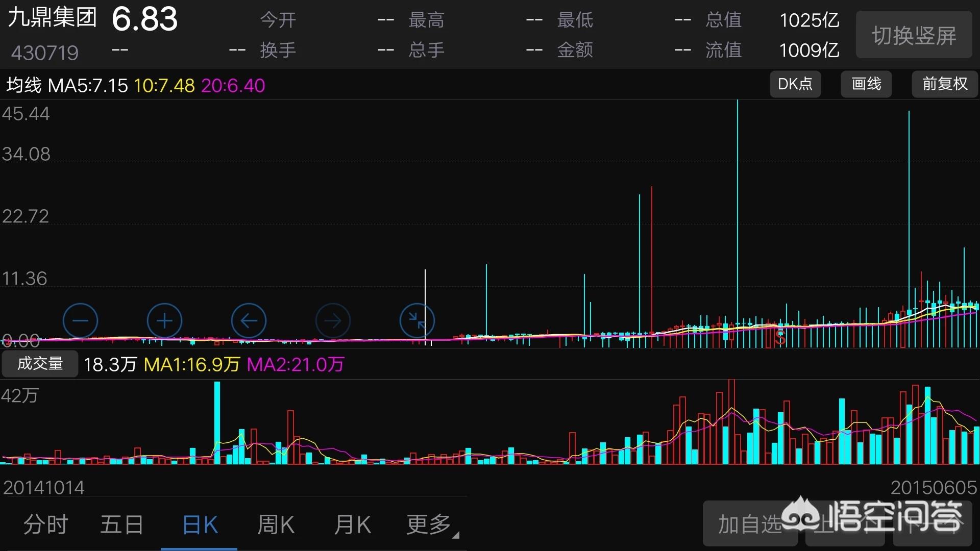This screenshot has width=980, height=551.
Task: Click the red S marker on the chart
Action: point(780,338)
